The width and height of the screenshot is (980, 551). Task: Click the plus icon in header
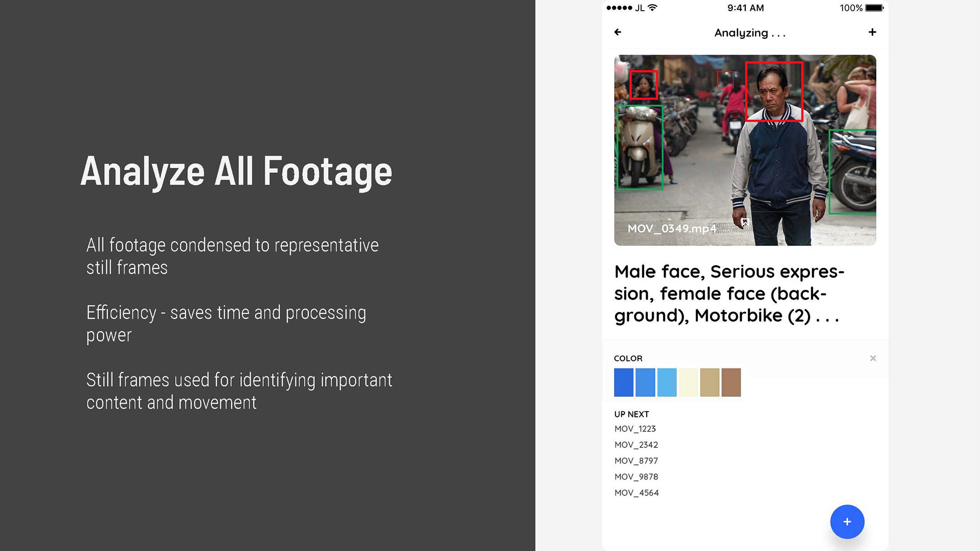click(x=872, y=32)
